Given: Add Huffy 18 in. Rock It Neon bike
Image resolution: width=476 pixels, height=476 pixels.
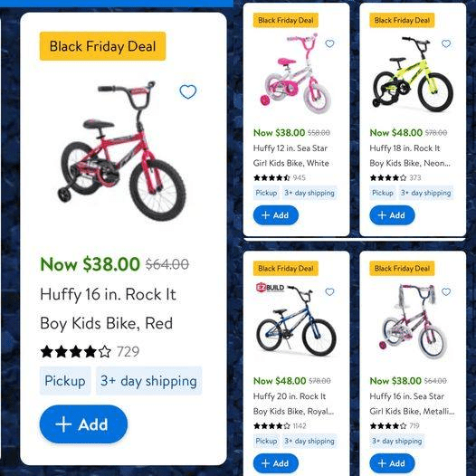Looking at the screenshot, I should pos(392,215).
